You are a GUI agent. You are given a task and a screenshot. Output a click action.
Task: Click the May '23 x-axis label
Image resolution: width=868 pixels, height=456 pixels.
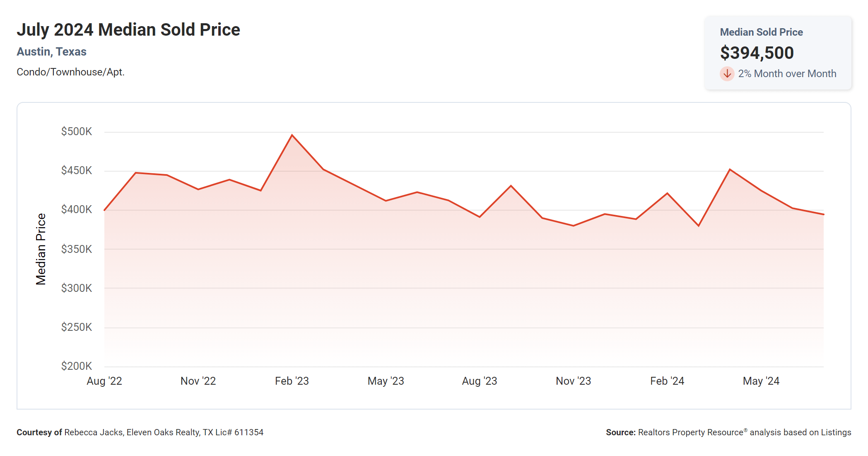(386, 381)
